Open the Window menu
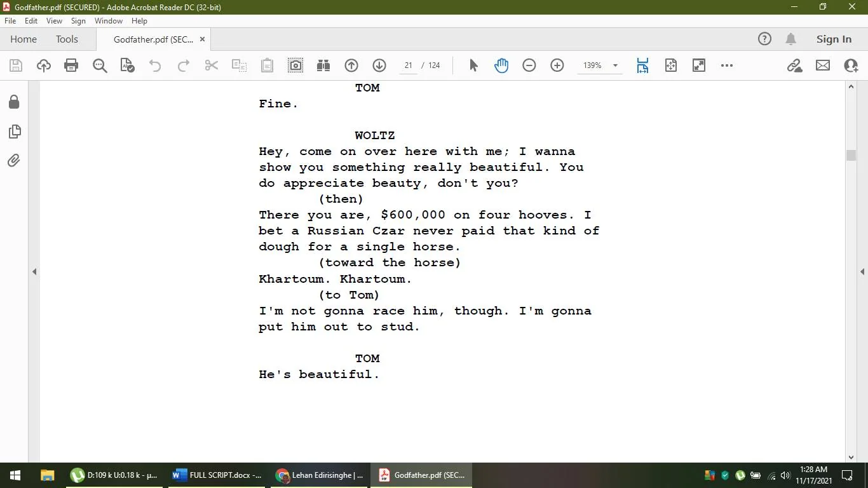868x488 pixels. 109,21
